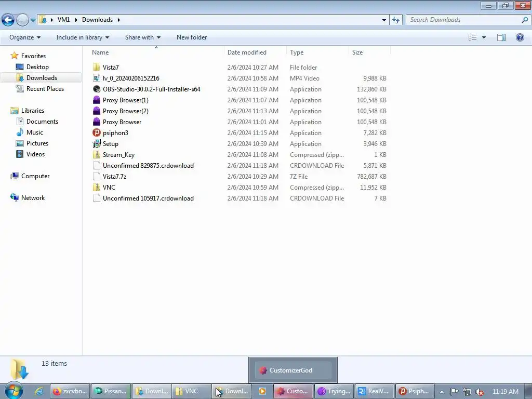Viewport: 532px width, 399px height.
Task: Select the Stream_Key zip icon
Action: [96, 155]
